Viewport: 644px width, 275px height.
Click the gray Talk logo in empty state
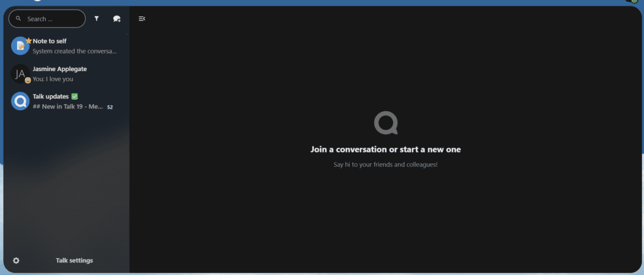[x=386, y=123]
